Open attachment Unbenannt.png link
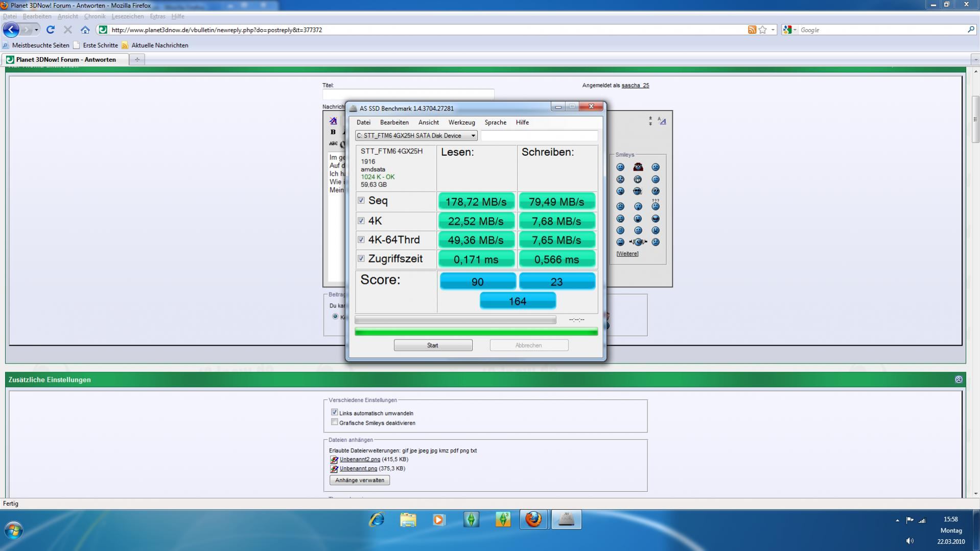The image size is (980, 551). click(x=358, y=468)
